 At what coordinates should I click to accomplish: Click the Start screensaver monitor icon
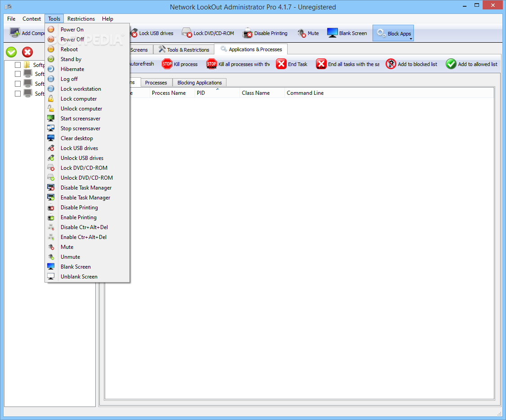point(51,119)
